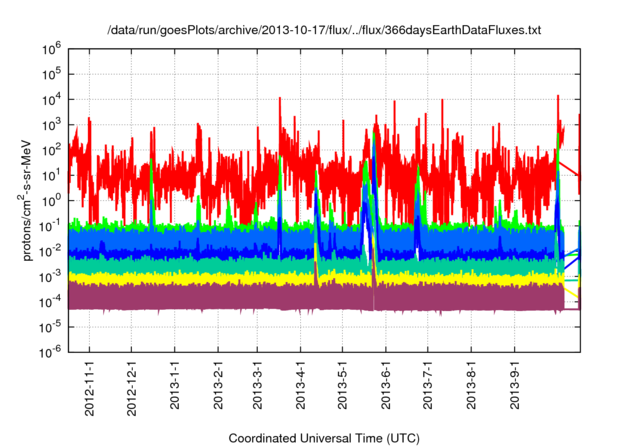640x448 pixels.
Task: Click the 10^4 y-axis tick label
Action: pyautogui.click(x=51, y=100)
